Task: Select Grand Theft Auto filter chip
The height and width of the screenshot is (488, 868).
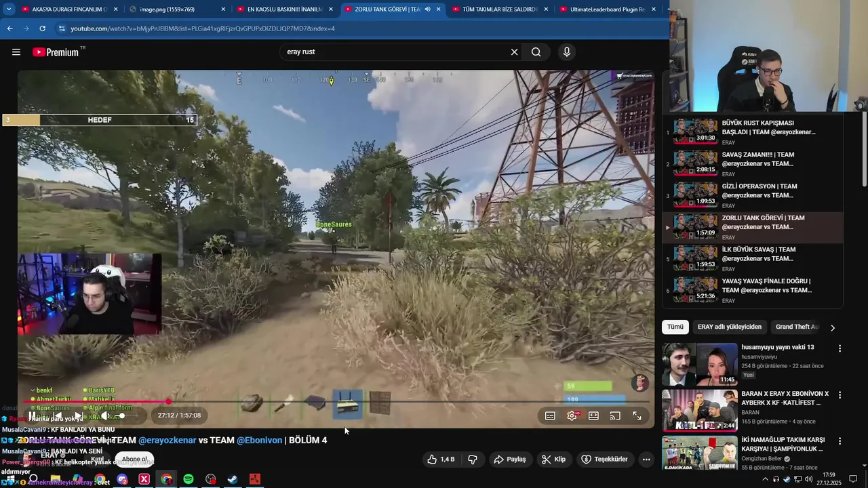Action: tap(797, 327)
